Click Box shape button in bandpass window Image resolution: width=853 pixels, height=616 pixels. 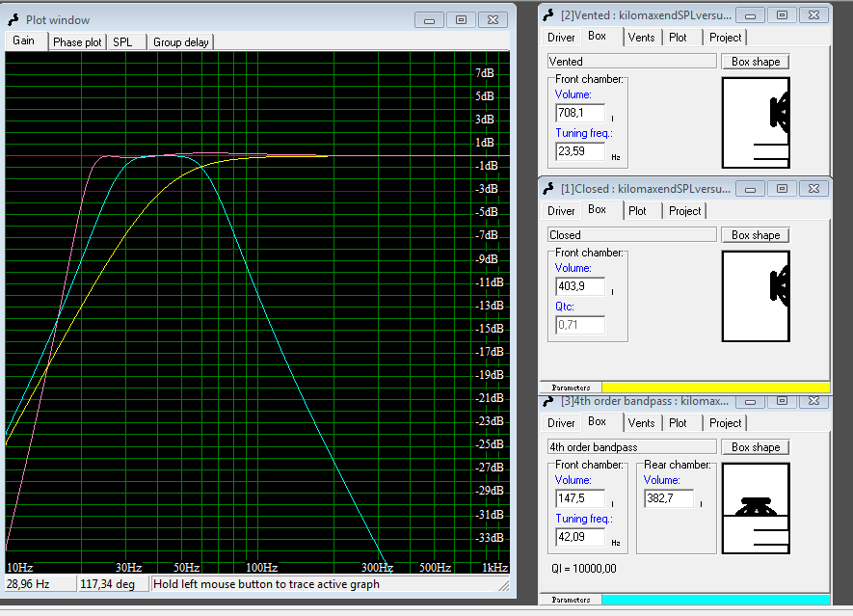coord(756,447)
